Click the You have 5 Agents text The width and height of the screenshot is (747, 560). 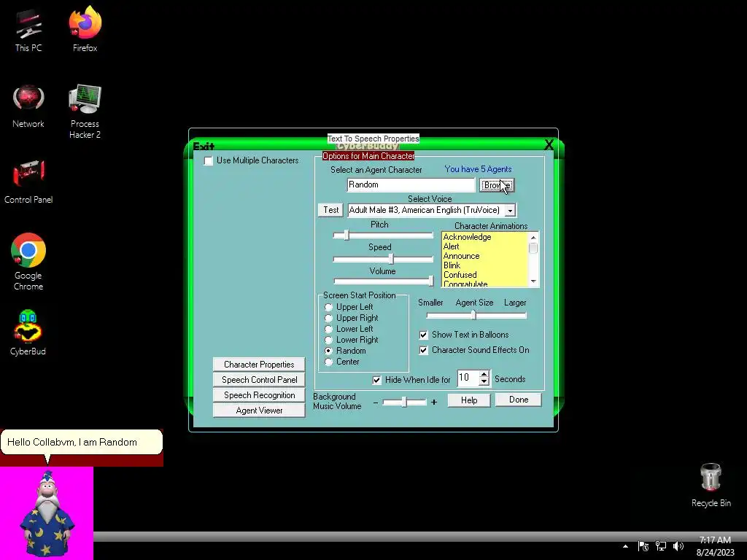coord(478,169)
